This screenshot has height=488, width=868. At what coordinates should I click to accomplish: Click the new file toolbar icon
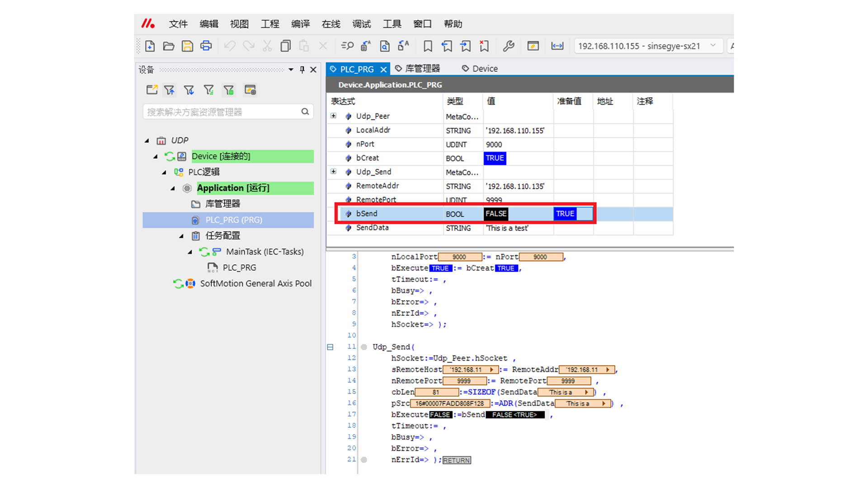point(150,46)
